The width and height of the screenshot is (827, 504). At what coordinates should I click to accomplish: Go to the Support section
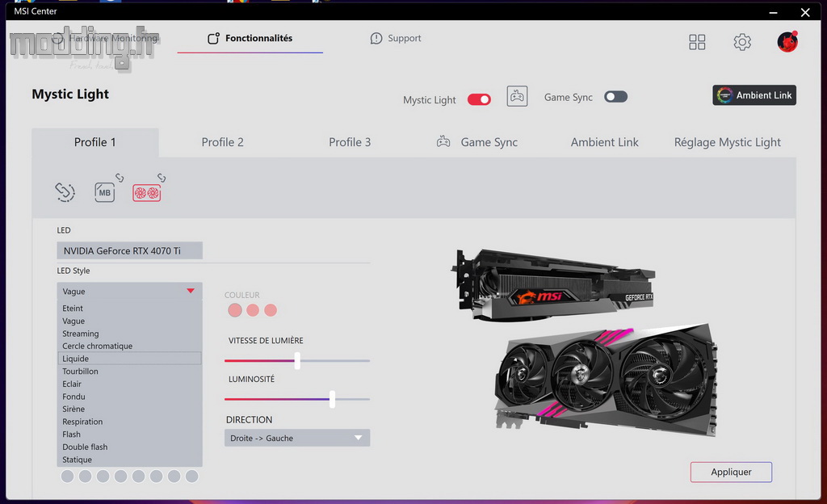(x=396, y=39)
